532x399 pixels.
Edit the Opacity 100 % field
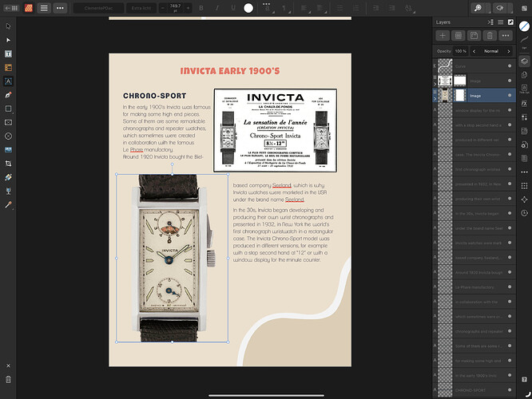tap(460, 51)
